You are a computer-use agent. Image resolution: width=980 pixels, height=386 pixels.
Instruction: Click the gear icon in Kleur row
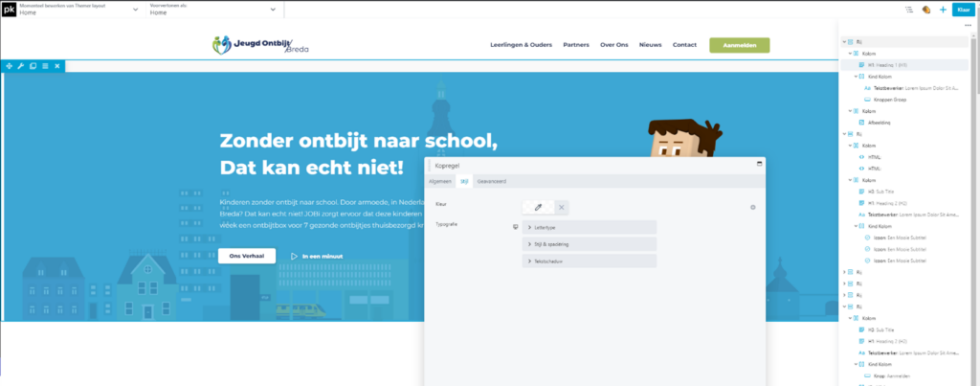pyautogui.click(x=753, y=207)
